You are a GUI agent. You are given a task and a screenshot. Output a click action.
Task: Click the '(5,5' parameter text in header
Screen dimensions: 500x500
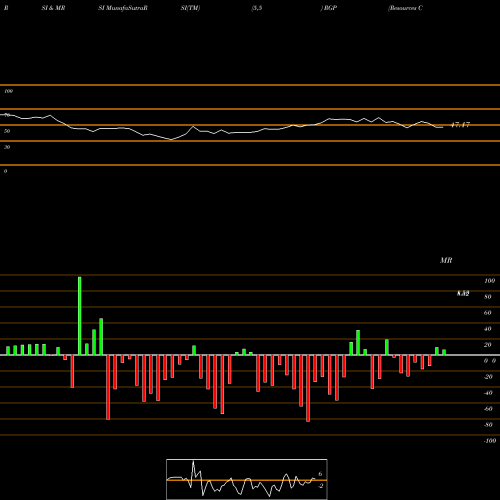[x=257, y=8]
